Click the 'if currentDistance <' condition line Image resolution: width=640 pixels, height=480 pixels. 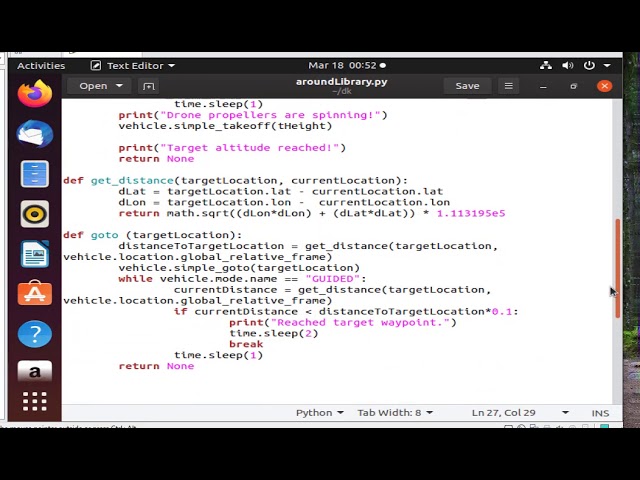346,311
